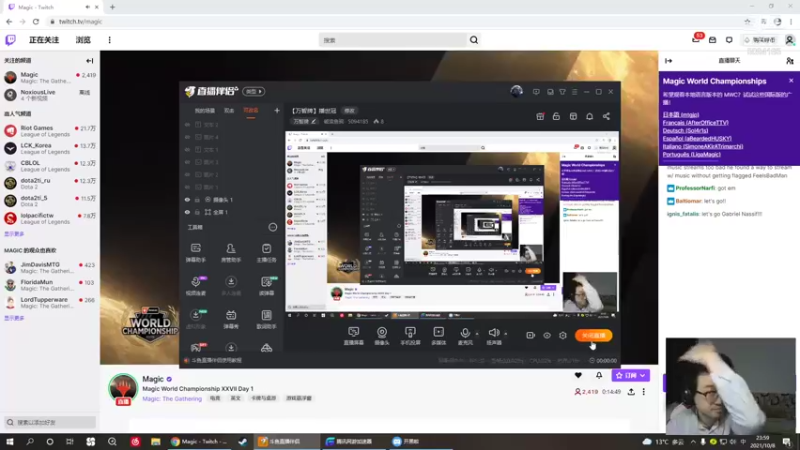Open the streamer tasks tool
800x450 pixels.
click(266, 253)
